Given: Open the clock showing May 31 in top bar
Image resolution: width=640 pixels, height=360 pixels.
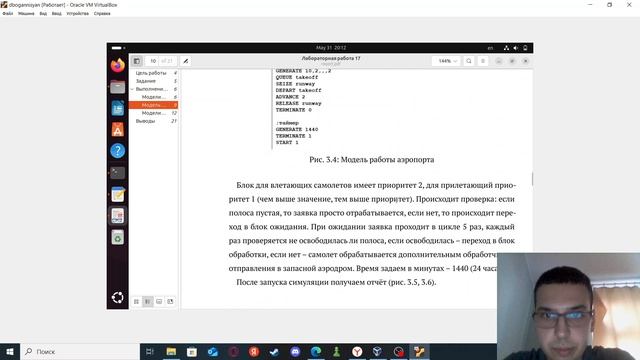Looking at the screenshot, I should click(331, 48).
